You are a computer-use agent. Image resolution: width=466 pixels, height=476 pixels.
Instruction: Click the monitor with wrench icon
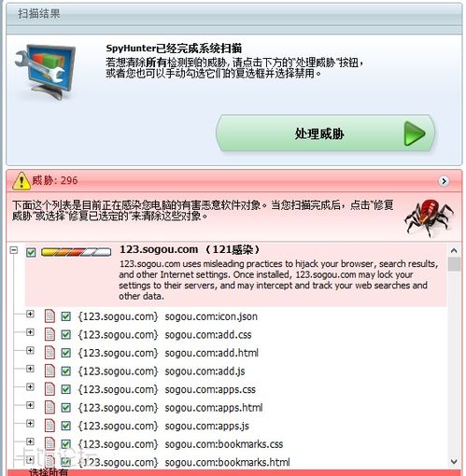(46, 72)
